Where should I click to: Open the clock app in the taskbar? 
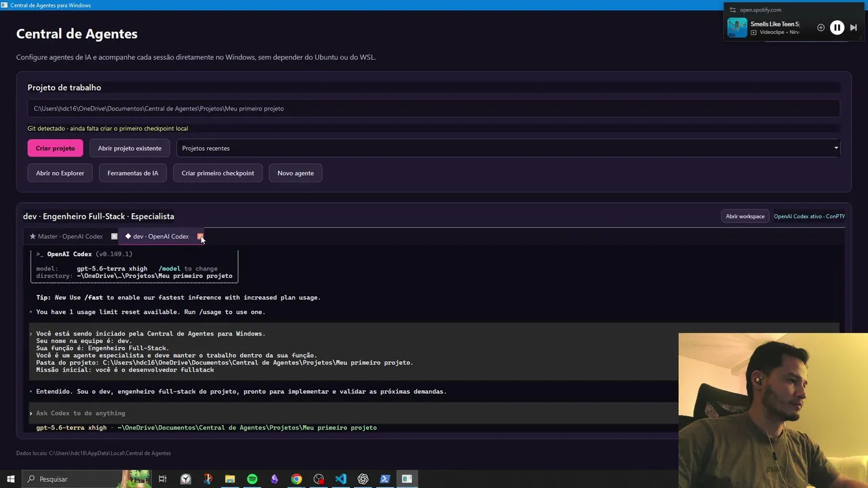tap(185, 479)
